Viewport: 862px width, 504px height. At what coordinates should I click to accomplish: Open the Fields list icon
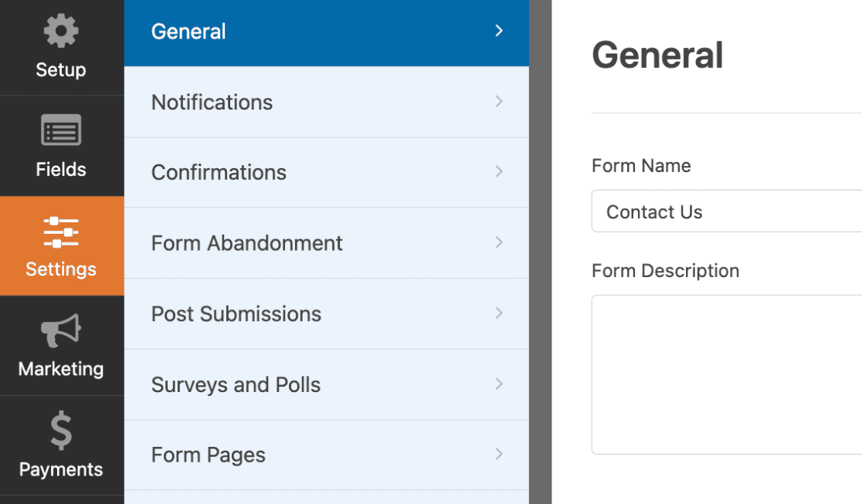[61, 130]
